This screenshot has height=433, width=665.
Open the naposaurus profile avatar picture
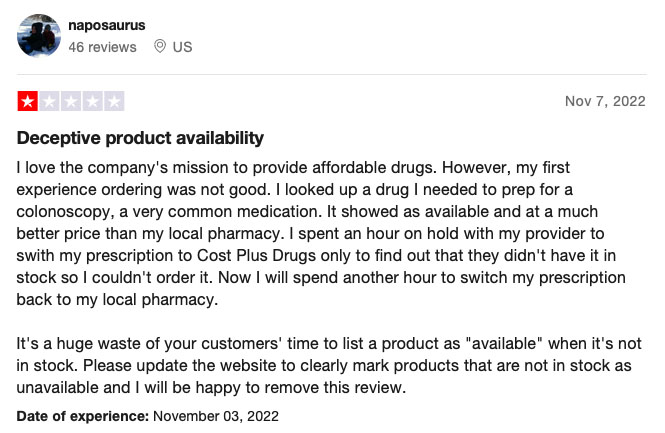click(39, 35)
